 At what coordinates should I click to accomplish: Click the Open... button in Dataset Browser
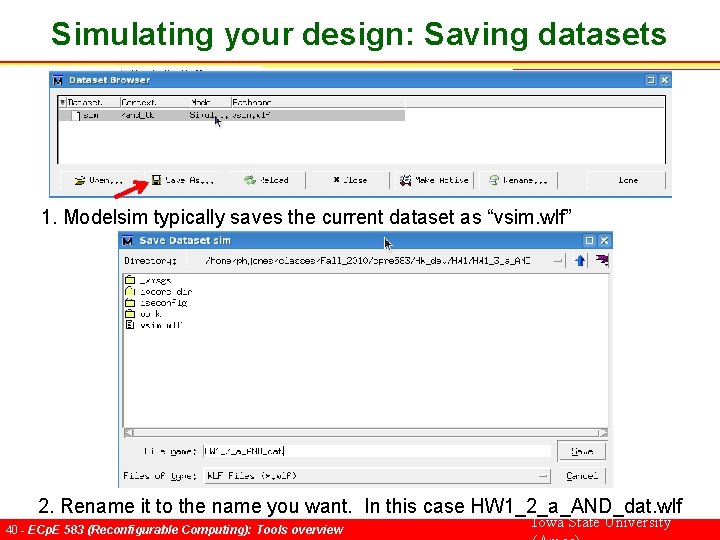98,180
